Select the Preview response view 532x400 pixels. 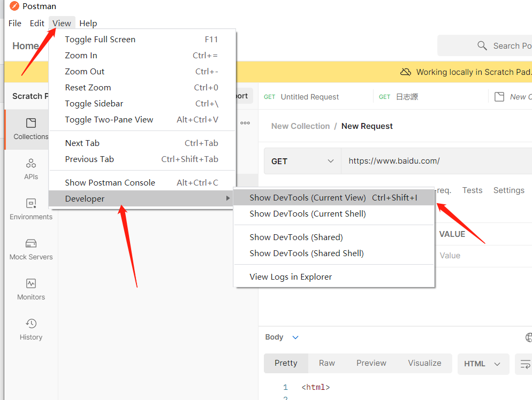click(x=371, y=364)
